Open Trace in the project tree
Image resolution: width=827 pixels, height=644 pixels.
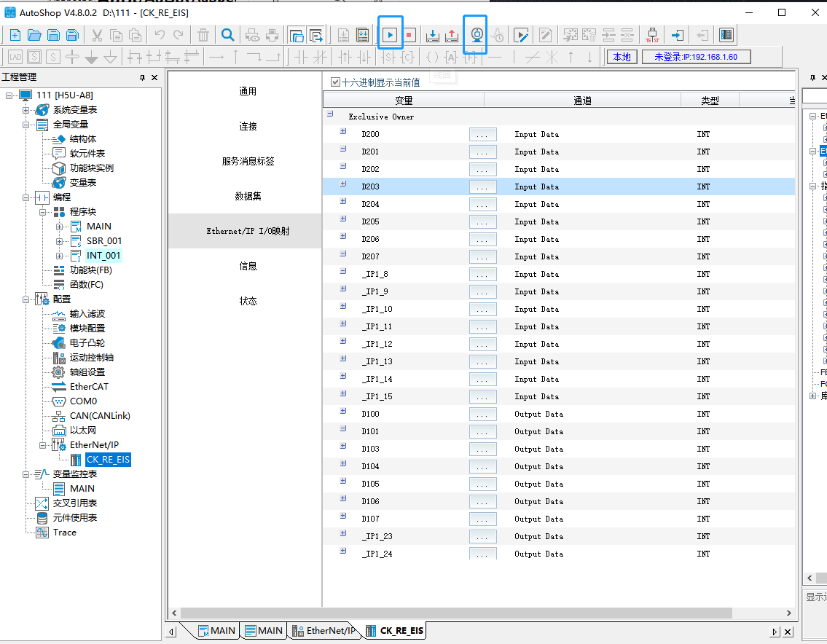[64, 533]
